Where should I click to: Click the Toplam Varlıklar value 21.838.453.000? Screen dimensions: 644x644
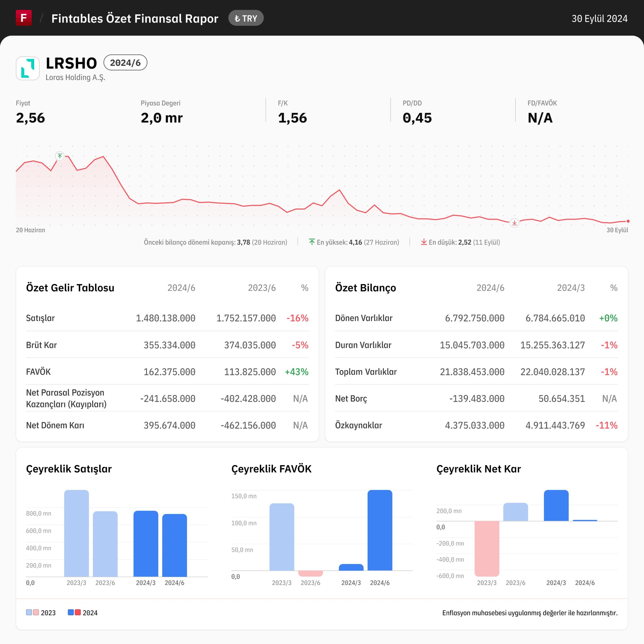pos(472,372)
